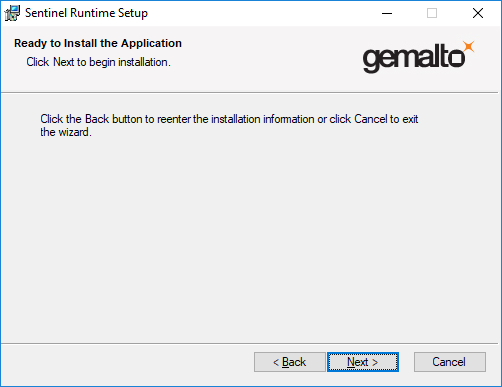Go to previous step with Back button

coord(289,362)
